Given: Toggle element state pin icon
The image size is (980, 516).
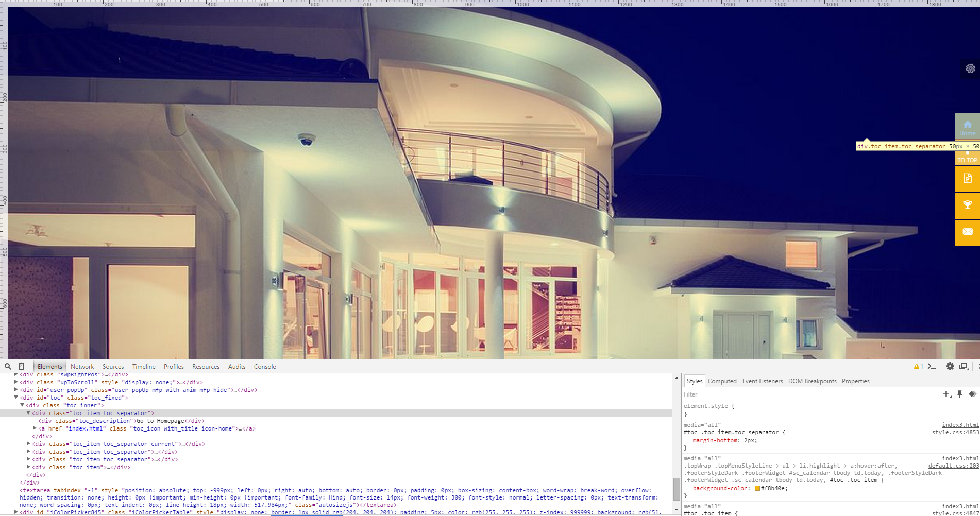Looking at the screenshot, I should pos(959,394).
